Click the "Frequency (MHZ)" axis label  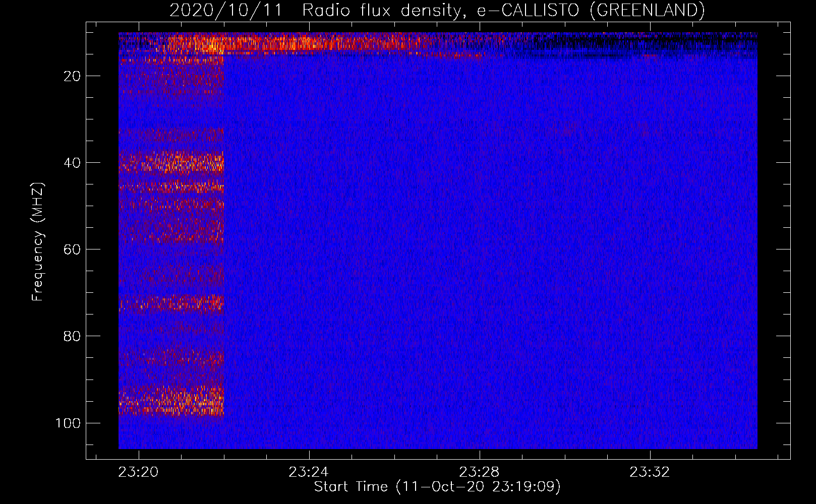click(x=38, y=242)
